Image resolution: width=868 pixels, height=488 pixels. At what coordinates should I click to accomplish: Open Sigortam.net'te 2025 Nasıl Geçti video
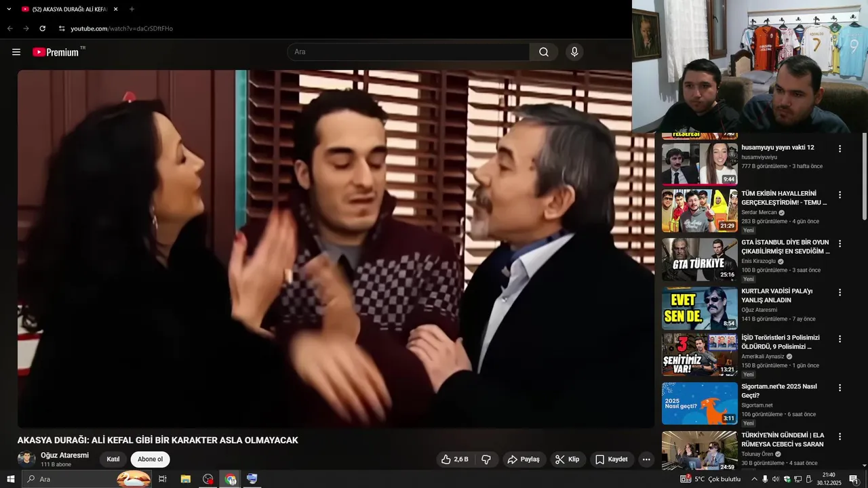tap(779, 391)
